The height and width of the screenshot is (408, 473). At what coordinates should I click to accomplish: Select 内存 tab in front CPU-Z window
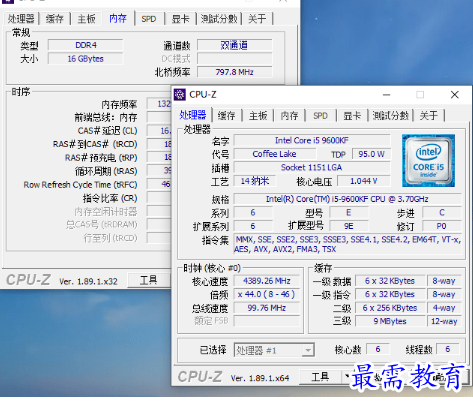pyautogui.click(x=289, y=116)
